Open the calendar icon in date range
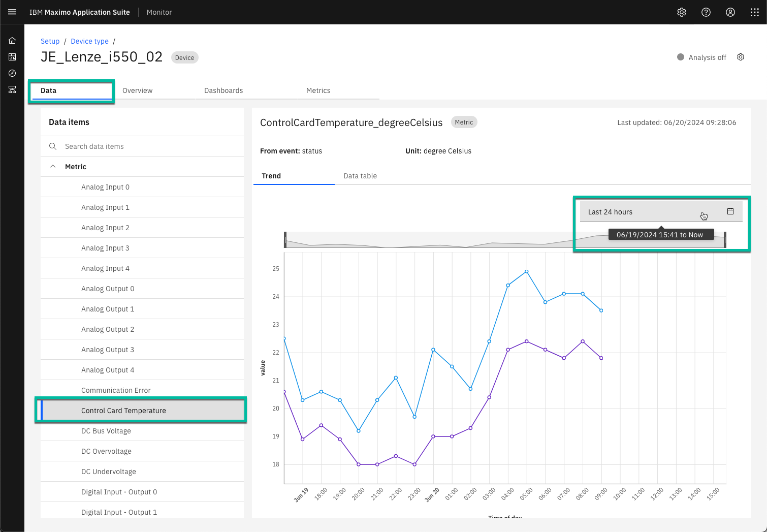Image resolution: width=767 pixels, height=532 pixels. click(x=730, y=211)
